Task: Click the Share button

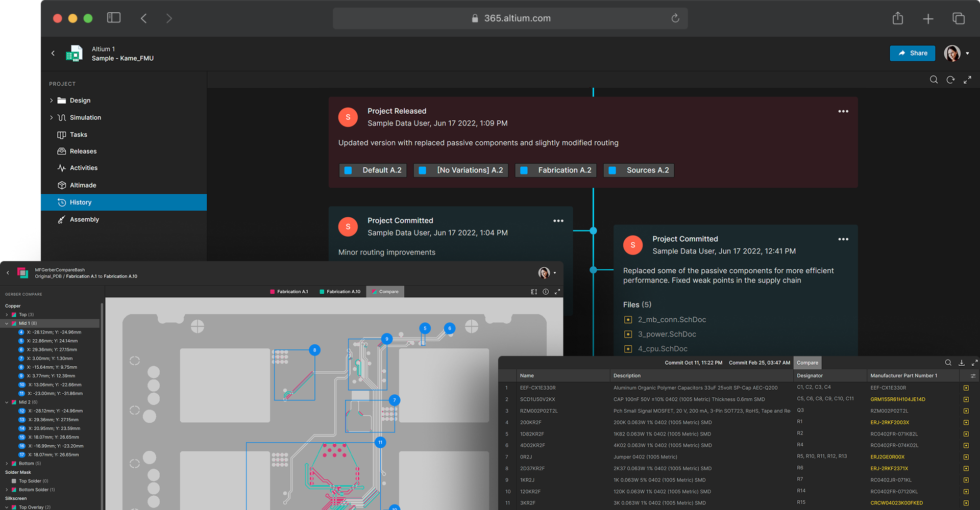Action: point(912,53)
